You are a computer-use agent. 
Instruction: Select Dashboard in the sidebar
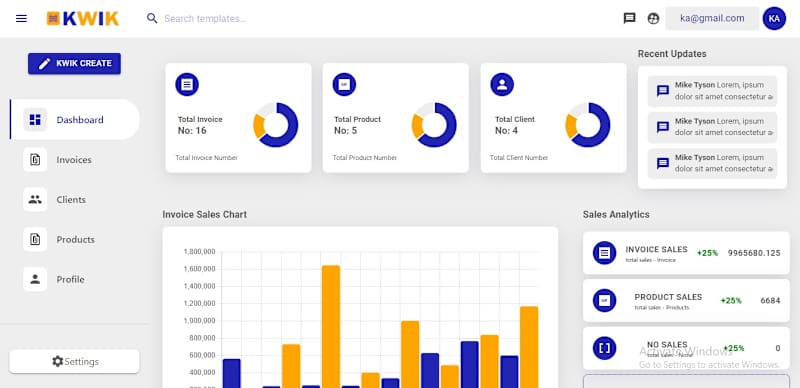[74, 120]
